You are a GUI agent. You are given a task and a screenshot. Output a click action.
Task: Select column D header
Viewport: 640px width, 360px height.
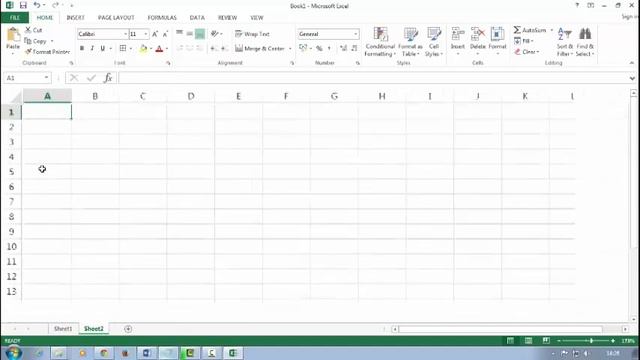pos(191,96)
